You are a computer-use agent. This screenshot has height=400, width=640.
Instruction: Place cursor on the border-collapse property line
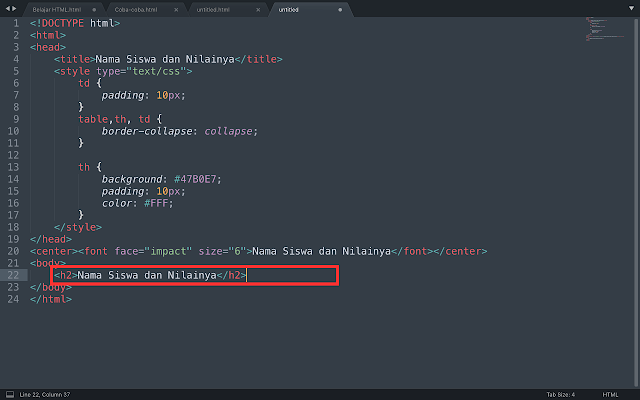click(178, 131)
